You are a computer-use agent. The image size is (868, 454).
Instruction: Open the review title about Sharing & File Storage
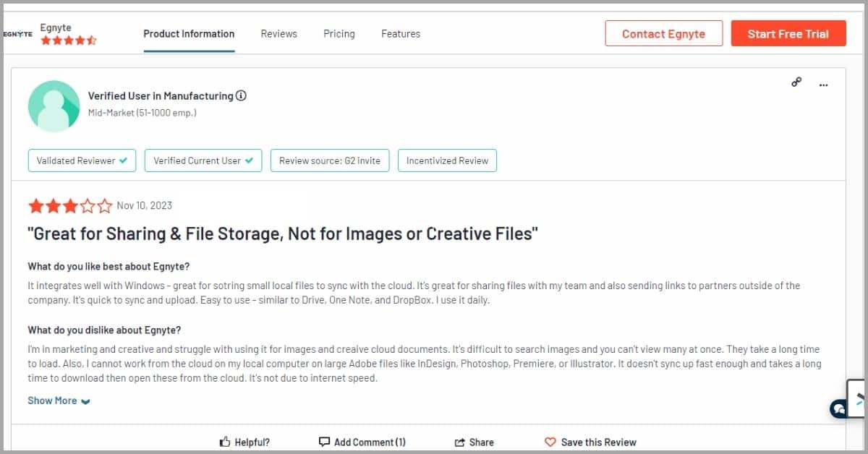point(283,234)
